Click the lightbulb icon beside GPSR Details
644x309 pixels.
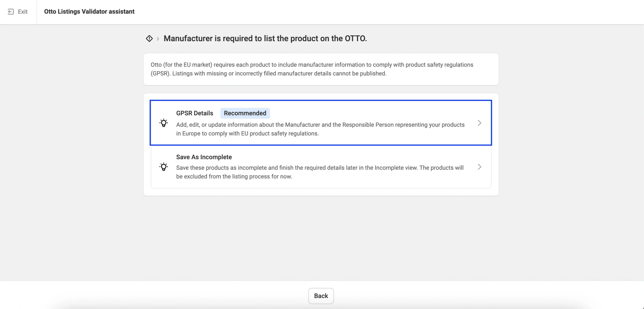164,123
